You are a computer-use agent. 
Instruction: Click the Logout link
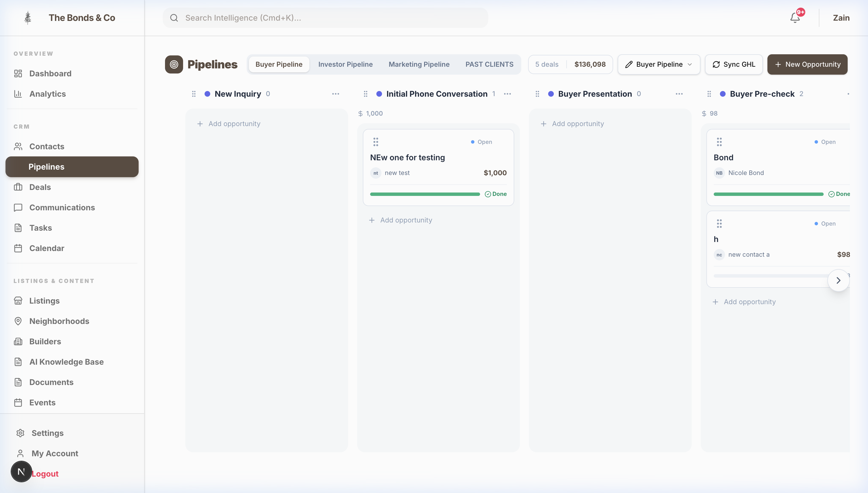[45, 474]
